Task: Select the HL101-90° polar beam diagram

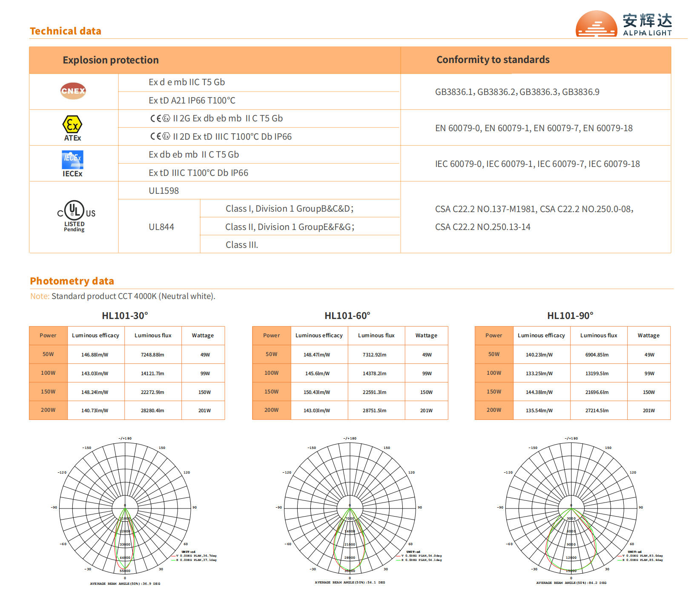Action: (571, 508)
